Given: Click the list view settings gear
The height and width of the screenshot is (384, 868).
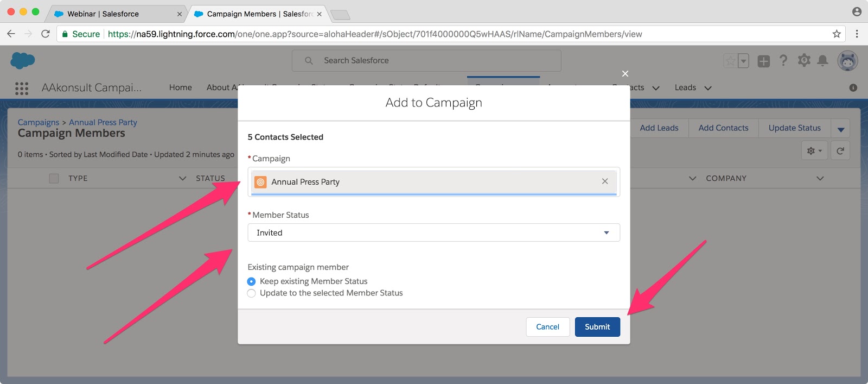Looking at the screenshot, I should [x=814, y=150].
